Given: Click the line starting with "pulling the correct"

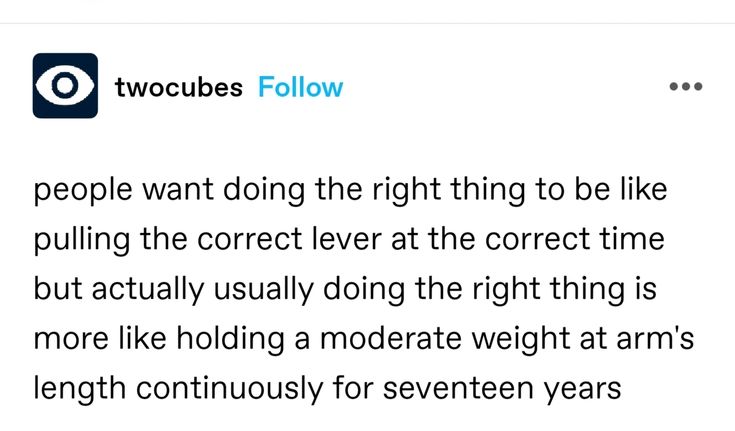Looking at the screenshot, I should coord(350,240).
